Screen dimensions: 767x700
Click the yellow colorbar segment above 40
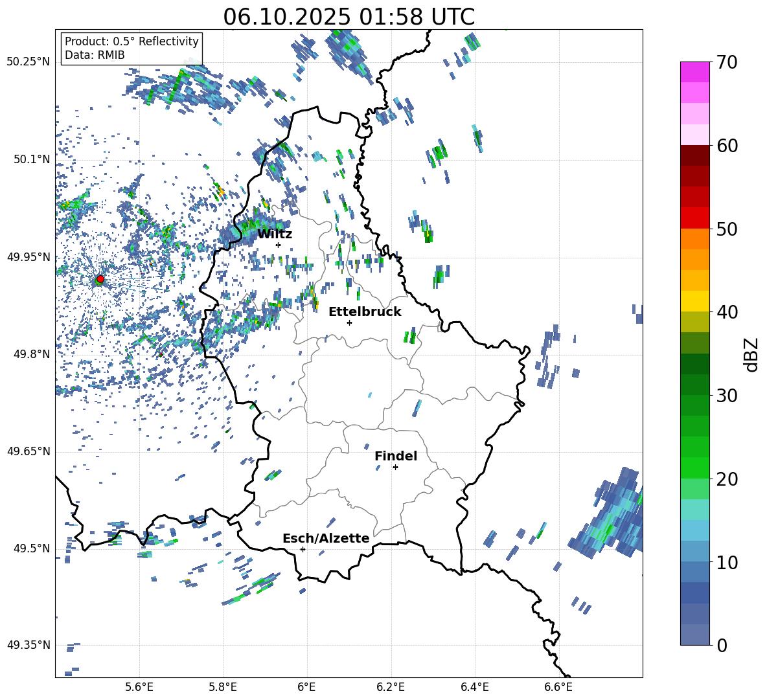[x=694, y=301]
